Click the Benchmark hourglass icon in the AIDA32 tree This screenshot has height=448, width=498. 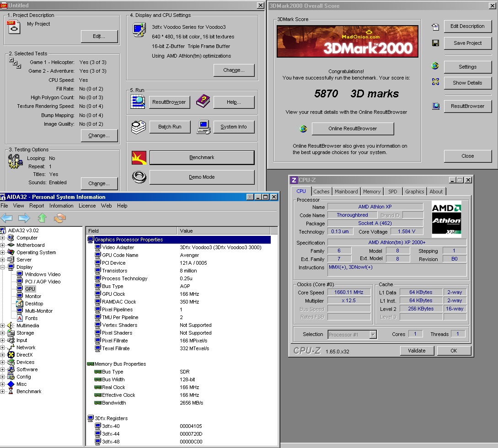11,391
